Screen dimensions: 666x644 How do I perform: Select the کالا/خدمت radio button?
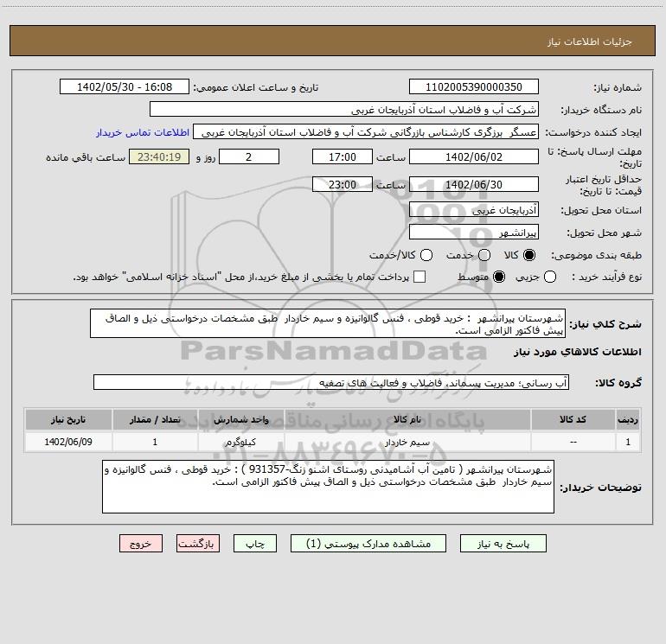coord(426,255)
